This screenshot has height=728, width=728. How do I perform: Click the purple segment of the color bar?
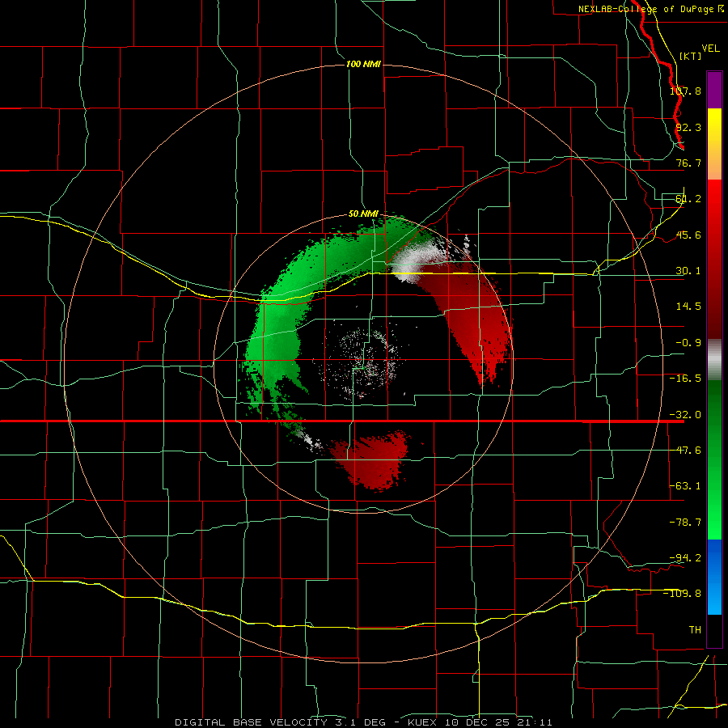[x=714, y=90]
